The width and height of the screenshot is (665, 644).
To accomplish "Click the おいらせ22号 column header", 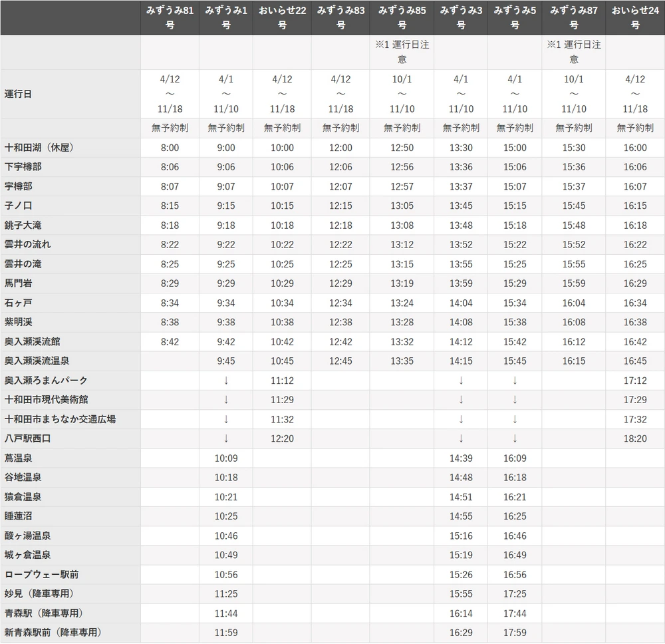I will [282, 18].
